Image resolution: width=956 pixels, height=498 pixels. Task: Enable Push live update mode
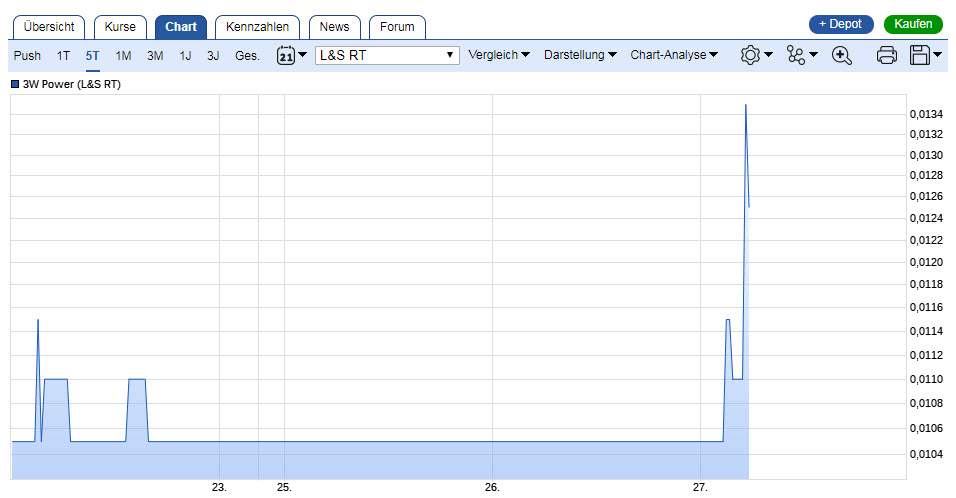coord(27,56)
